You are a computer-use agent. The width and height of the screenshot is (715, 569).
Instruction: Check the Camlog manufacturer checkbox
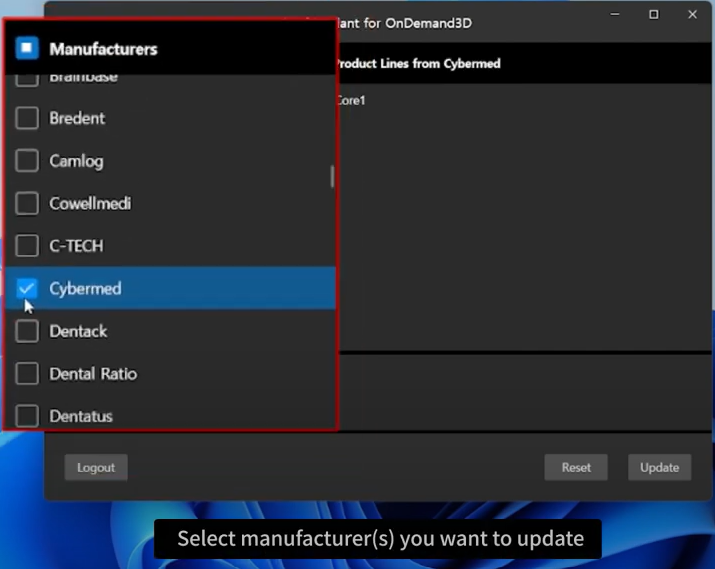[27, 160]
